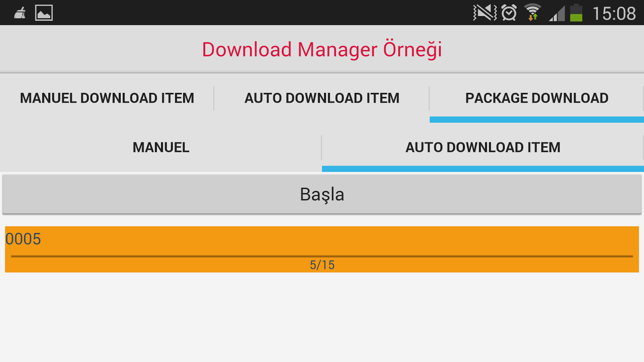This screenshot has width=644, height=362.
Task: Tap the image notification icon in status bar
Action: click(x=44, y=13)
